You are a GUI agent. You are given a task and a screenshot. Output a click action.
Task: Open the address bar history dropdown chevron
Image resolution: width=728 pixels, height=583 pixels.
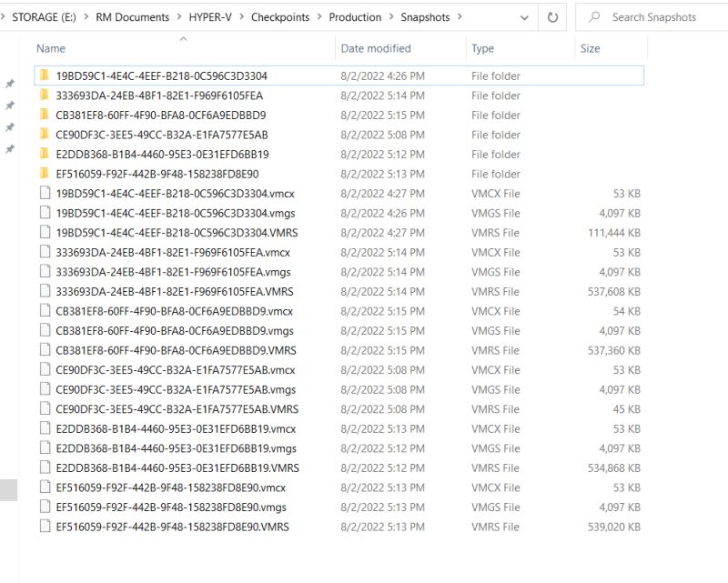click(524, 16)
